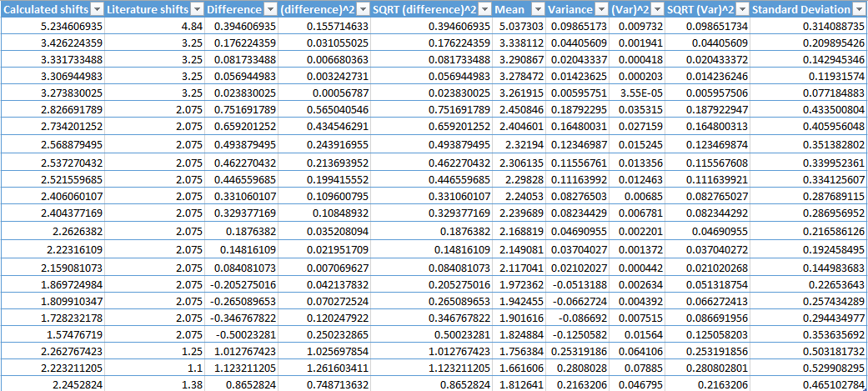Select cell containing 0.031055025
Viewport: 868px width, 391px height.
(325, 43)
